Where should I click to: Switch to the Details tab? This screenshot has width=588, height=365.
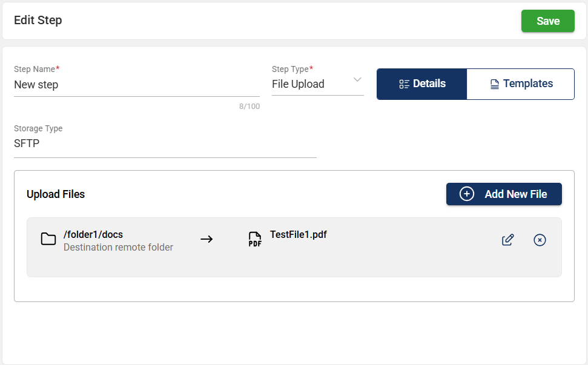pos(422,84)
